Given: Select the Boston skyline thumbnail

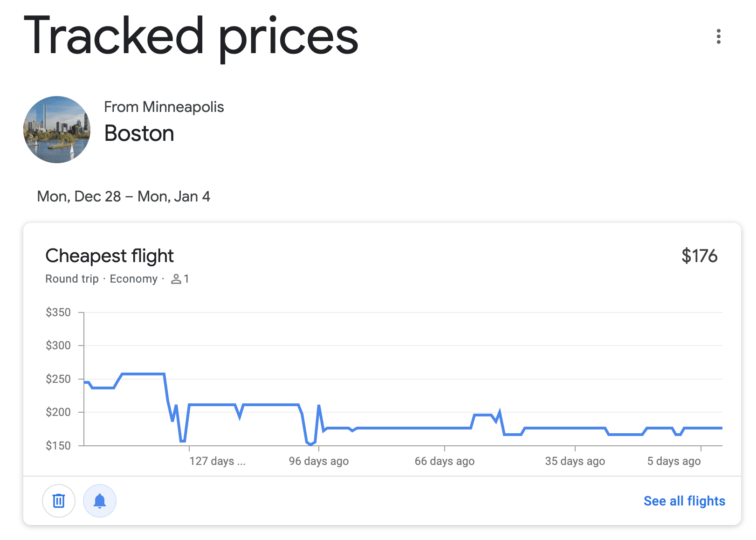Looking at the screenshot, I should click(x=57, y=130).
